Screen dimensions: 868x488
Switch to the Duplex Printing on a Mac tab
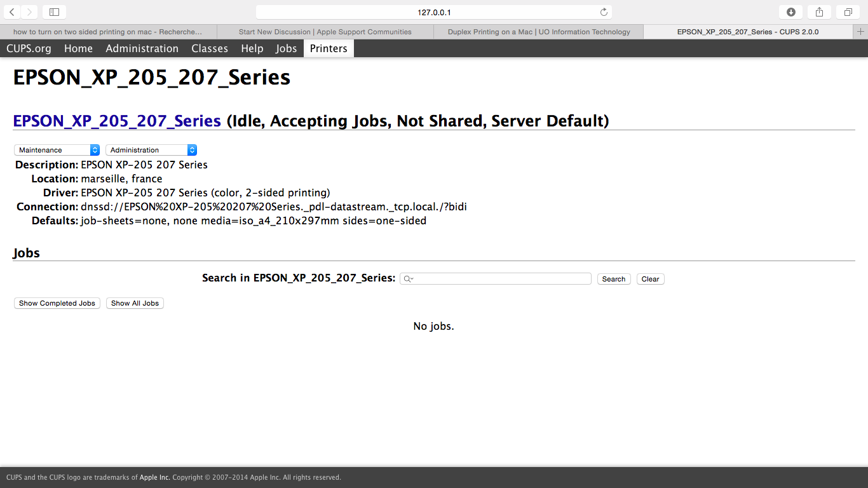pos(539,32)
